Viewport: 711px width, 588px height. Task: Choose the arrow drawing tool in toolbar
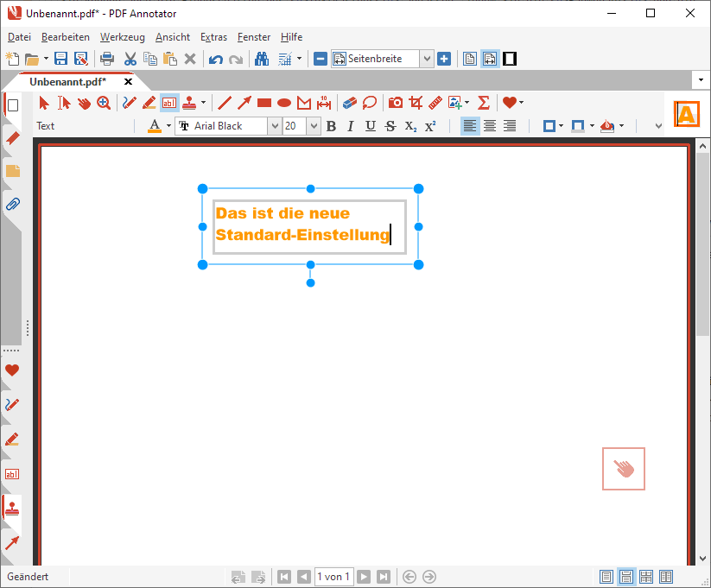(244, 103)
